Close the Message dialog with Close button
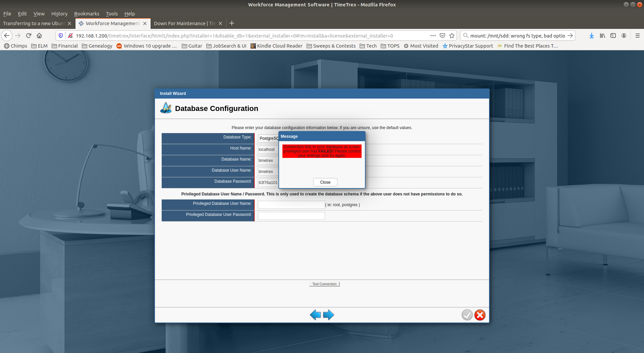Viewport: 644px width, 353px height. tap(325, 182)
